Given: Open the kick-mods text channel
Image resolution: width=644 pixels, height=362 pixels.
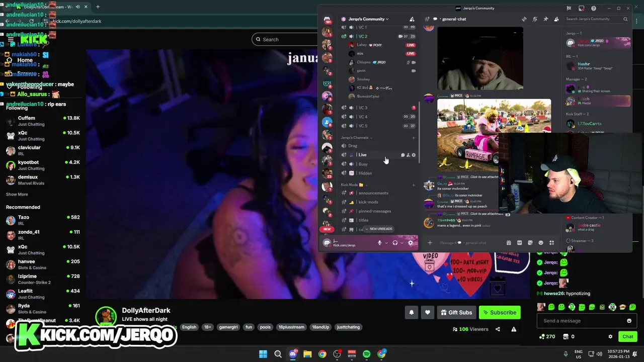Looking at the screenshot, I should coord(378,202).
